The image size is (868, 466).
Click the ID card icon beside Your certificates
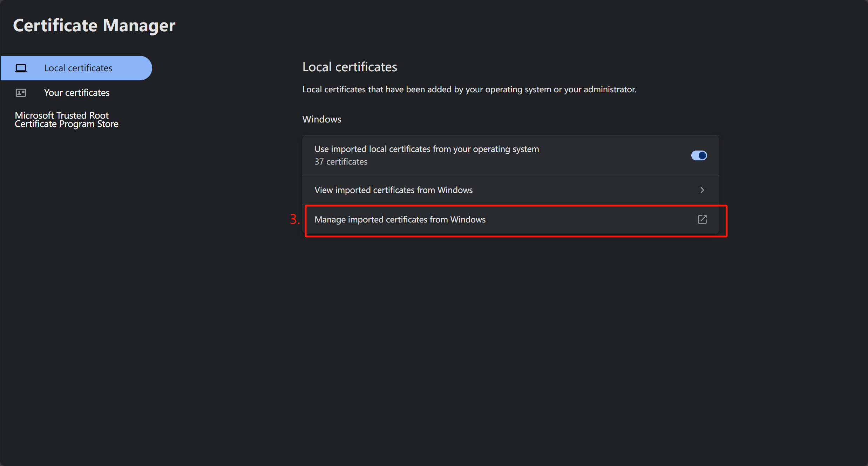pyautogui.click(x=21, y=93)
